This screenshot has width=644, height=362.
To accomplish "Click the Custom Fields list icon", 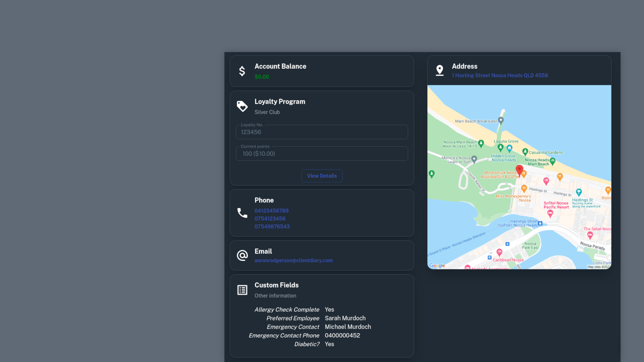I will 242,290.
